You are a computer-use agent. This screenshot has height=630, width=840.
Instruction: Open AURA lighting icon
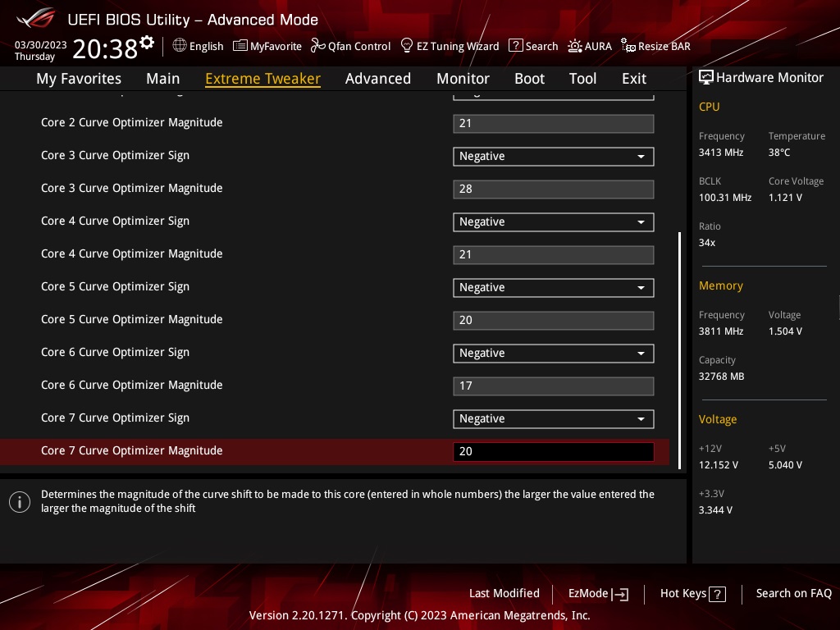(x=575, y=46)
